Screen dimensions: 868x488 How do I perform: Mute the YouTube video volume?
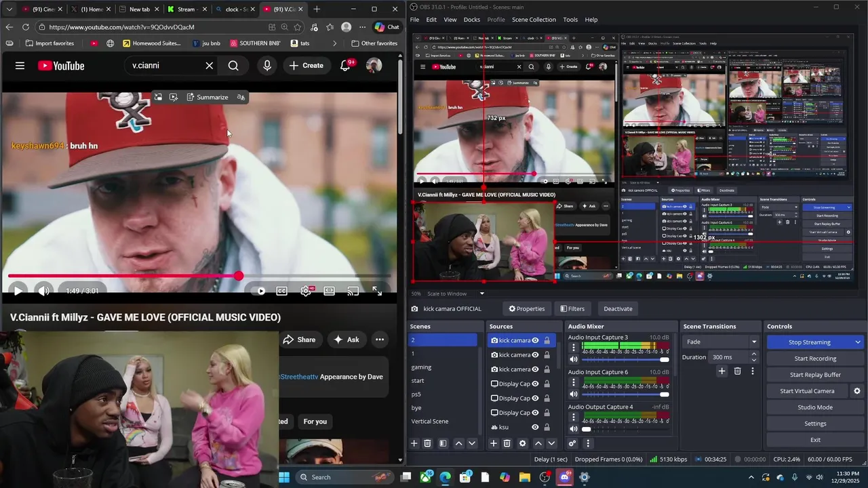pyautogui.click(x=43, y=291)
